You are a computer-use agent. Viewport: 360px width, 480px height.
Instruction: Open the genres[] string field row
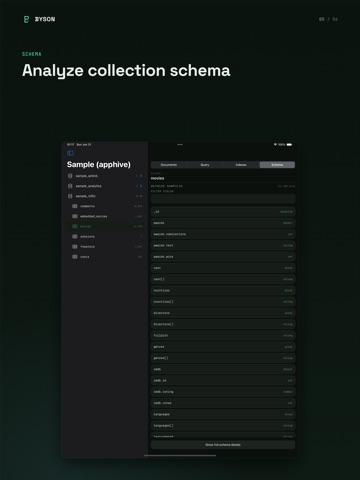coord(223,358)
